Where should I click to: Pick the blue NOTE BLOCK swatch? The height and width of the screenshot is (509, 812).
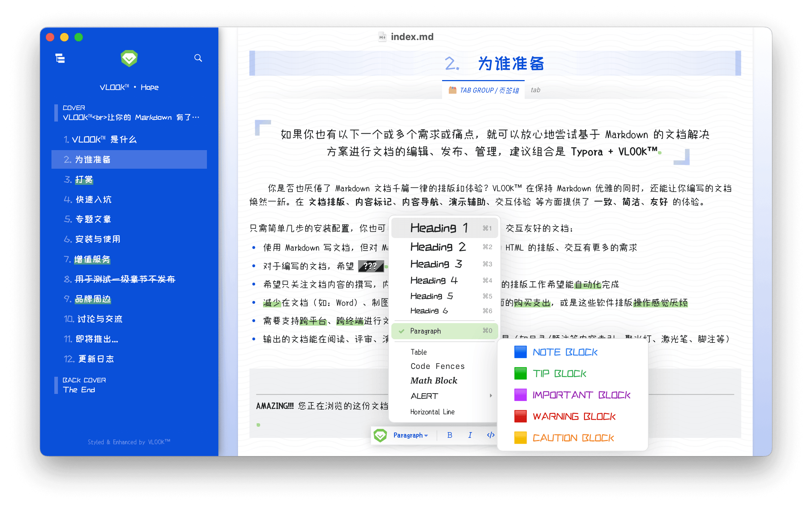coord(520,352)
